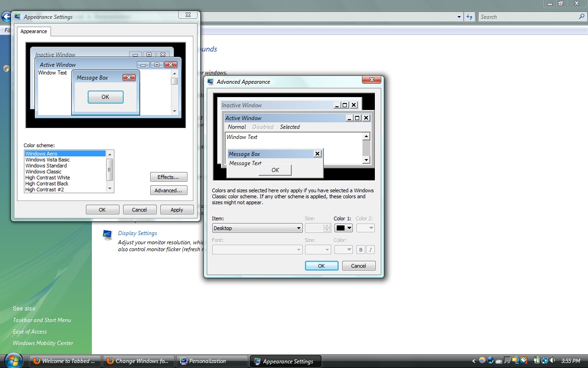The width and height of the screenshot is (588, 368).
Task: Select High Contrast #2 color scheme
Action: pos(65,190)
